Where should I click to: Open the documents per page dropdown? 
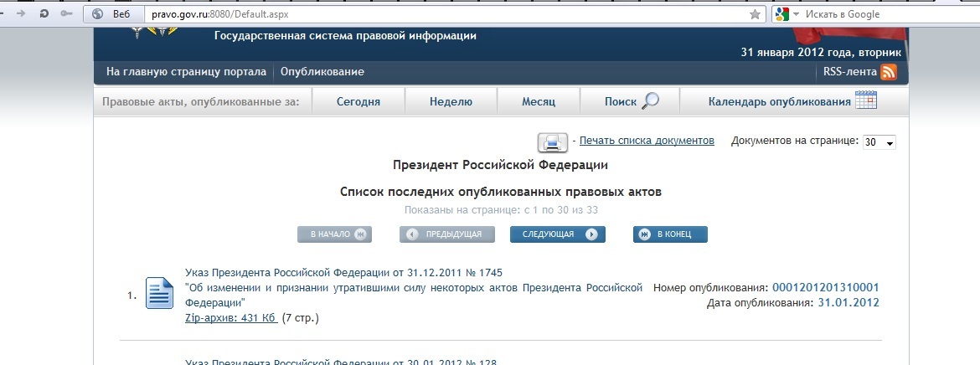click(x=879, y=142)
